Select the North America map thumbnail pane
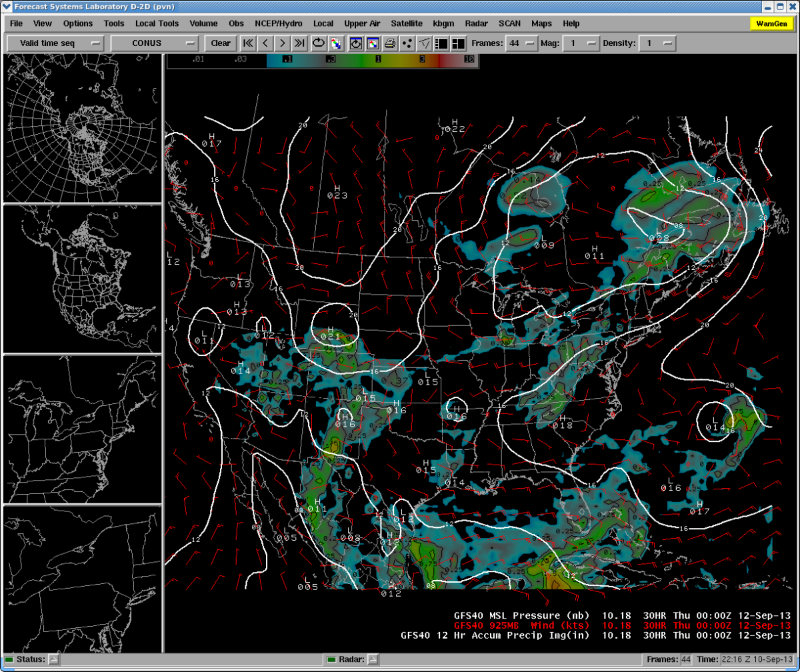Viewport: 800px width, 672px height. tap(83, 279)
